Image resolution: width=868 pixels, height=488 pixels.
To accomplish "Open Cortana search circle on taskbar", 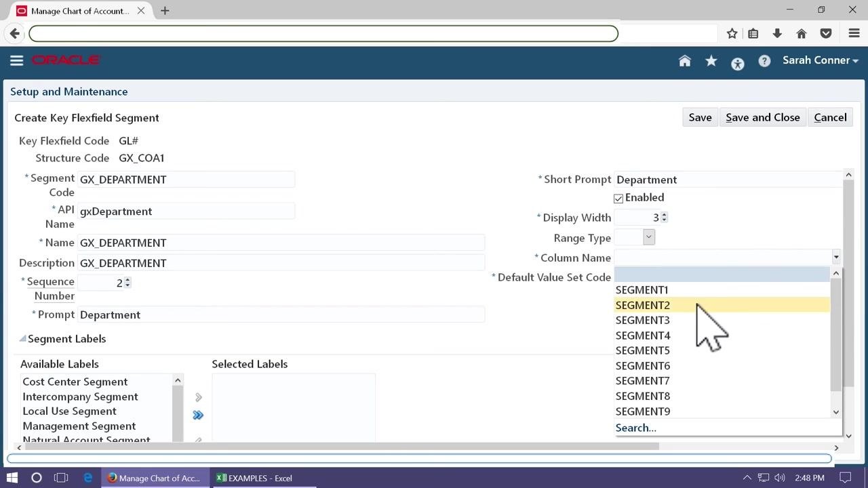I will [37, 478].
